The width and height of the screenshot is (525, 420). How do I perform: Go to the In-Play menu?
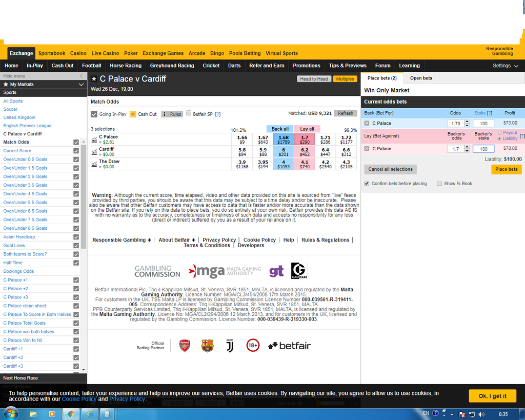pyautogui.click(x=35, y=66)
